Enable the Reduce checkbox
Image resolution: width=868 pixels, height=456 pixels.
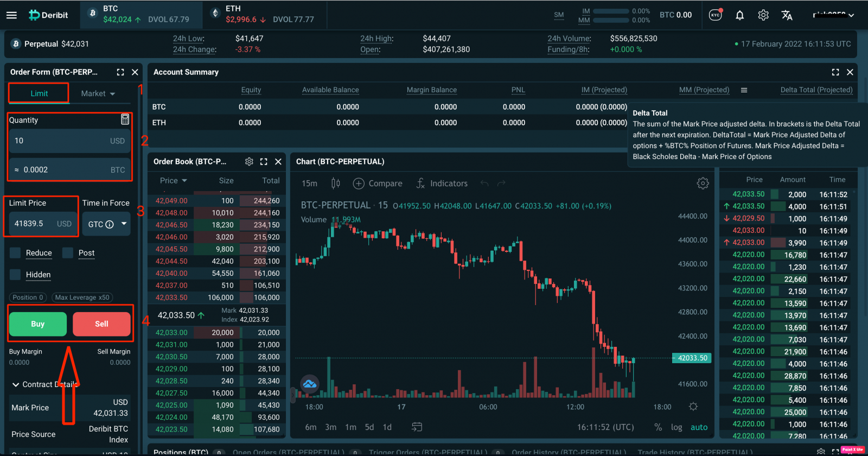[x=16, y=253]
